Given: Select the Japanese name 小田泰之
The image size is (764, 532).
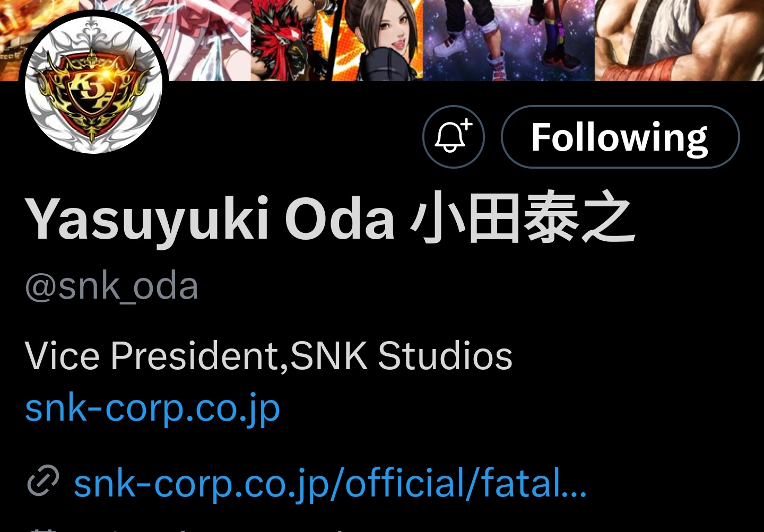Looking at the screenshot, I should (523, 219).
